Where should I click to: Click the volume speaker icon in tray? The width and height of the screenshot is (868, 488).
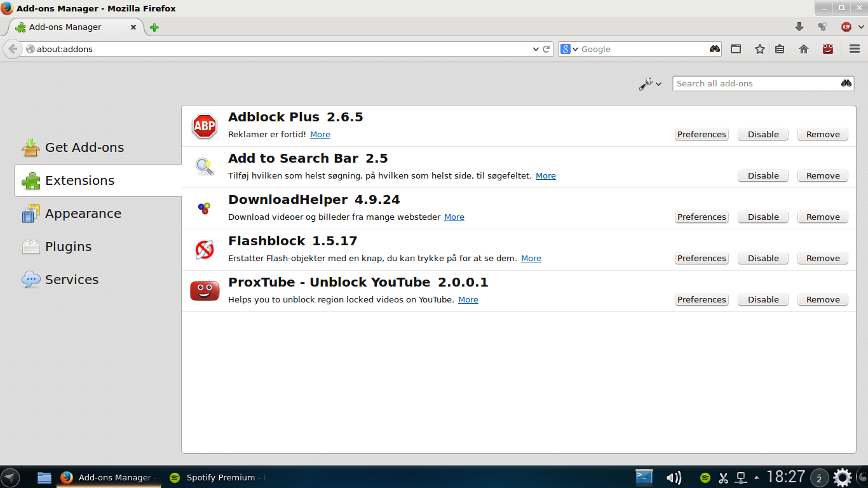coord(674,477)
